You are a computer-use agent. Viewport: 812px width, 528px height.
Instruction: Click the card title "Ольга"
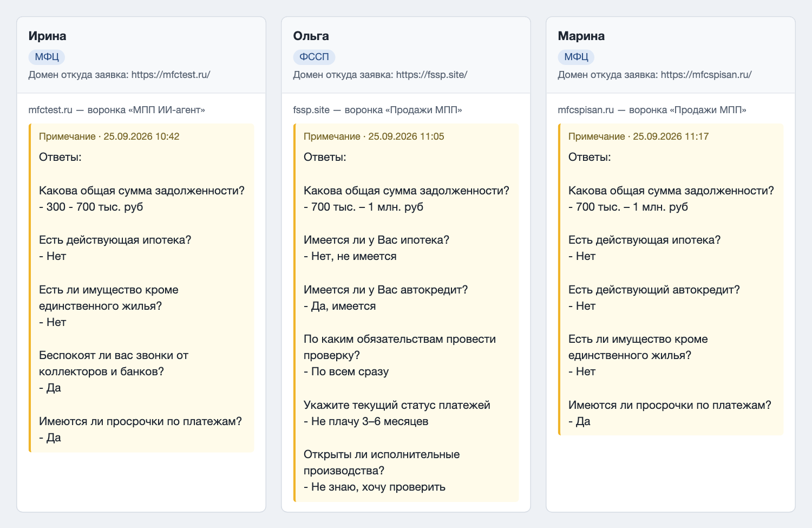coord(311,36)
